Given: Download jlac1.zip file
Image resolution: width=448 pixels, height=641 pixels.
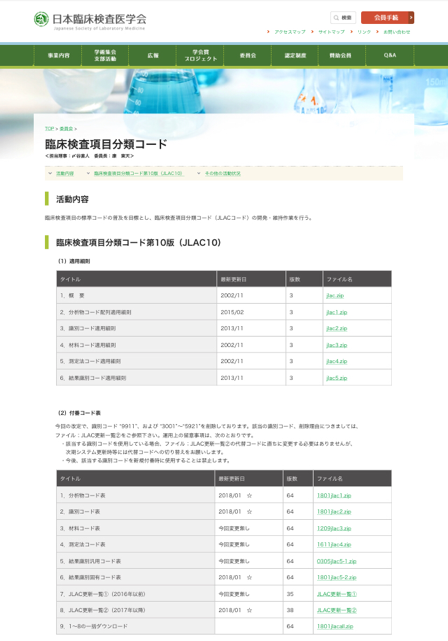Looking at the screenshot, I should (336, 312).
